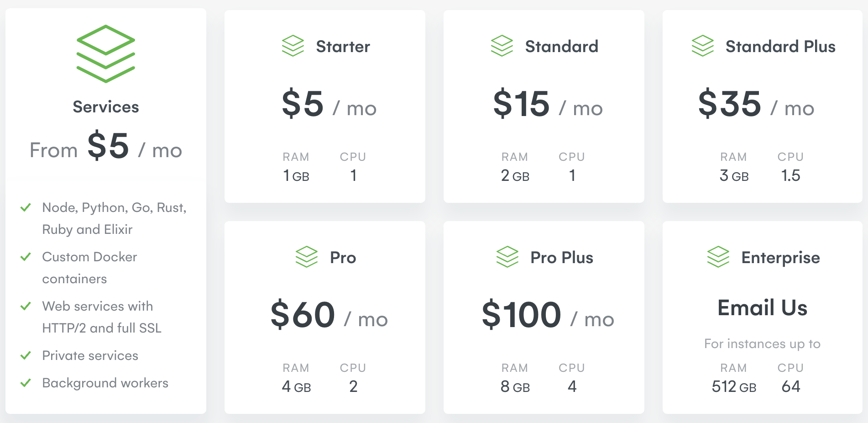Click the Standard Plus stack icon
The height and width of the screenshot is (423, 868).
coord(703,46)
